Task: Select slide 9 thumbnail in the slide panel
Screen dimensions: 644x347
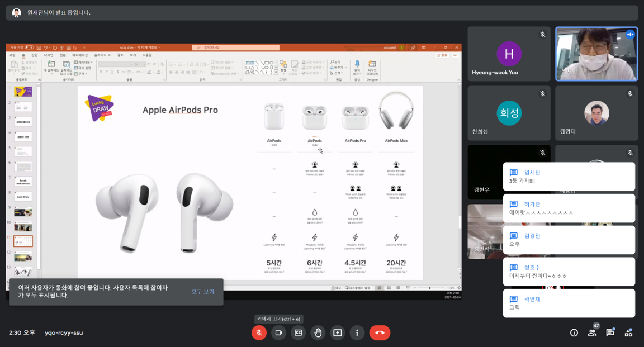Action: click(x=23, y=212)
